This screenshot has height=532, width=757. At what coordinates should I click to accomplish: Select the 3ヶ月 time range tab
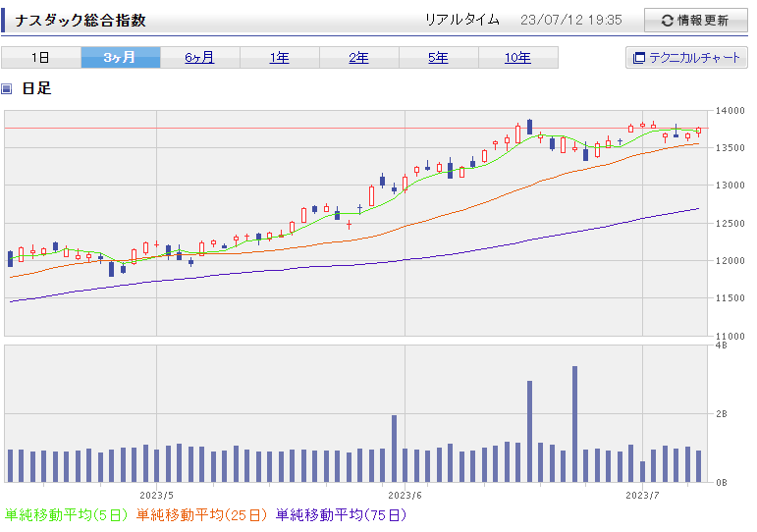coord(120,58)
